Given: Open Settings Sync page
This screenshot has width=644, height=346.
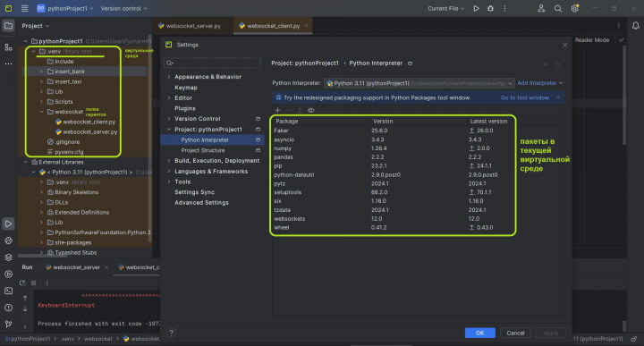Looking at the screenshot, I should (194, 192).
